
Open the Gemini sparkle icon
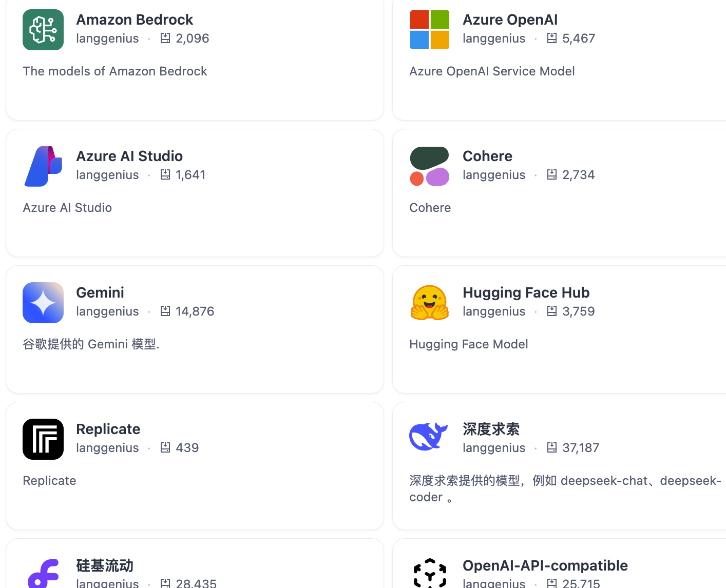click(43, 303)
